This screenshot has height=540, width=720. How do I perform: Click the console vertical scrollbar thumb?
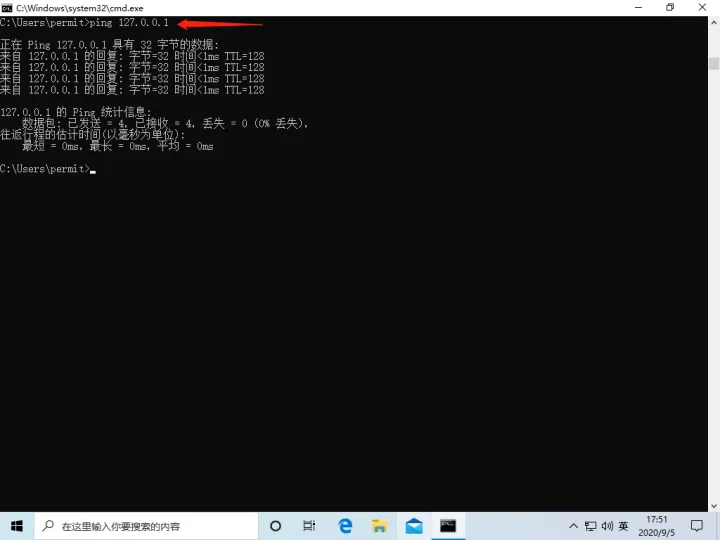pos(714,63)
